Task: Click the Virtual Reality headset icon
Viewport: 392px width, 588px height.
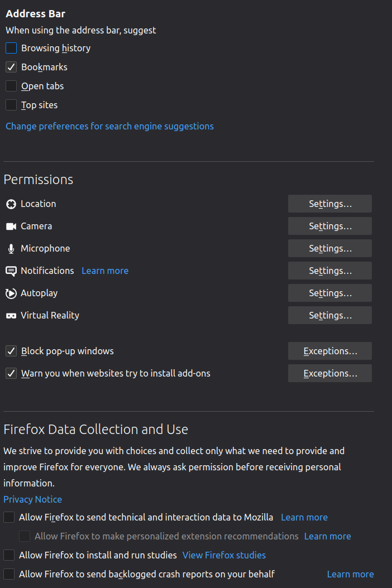Action: (11, 316)
